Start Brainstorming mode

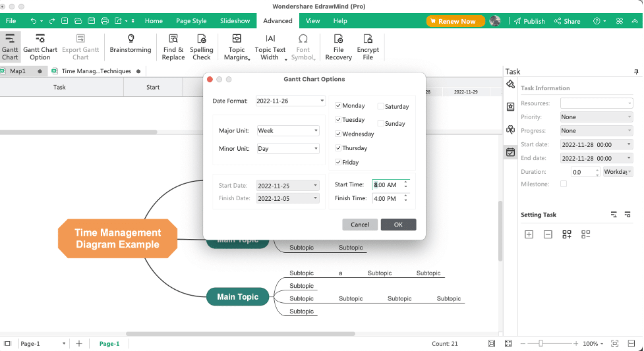click(131, 43)
